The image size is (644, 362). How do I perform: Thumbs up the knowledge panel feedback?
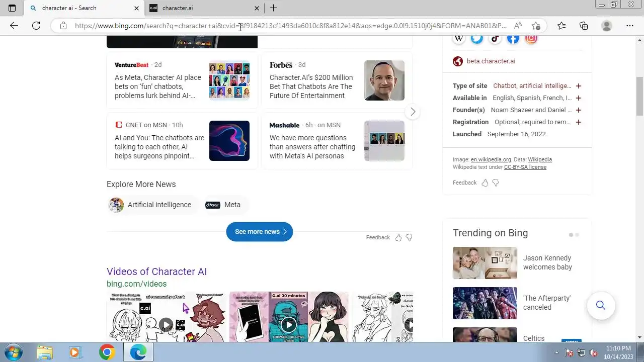pyautogui.click(x=485, y=183)
